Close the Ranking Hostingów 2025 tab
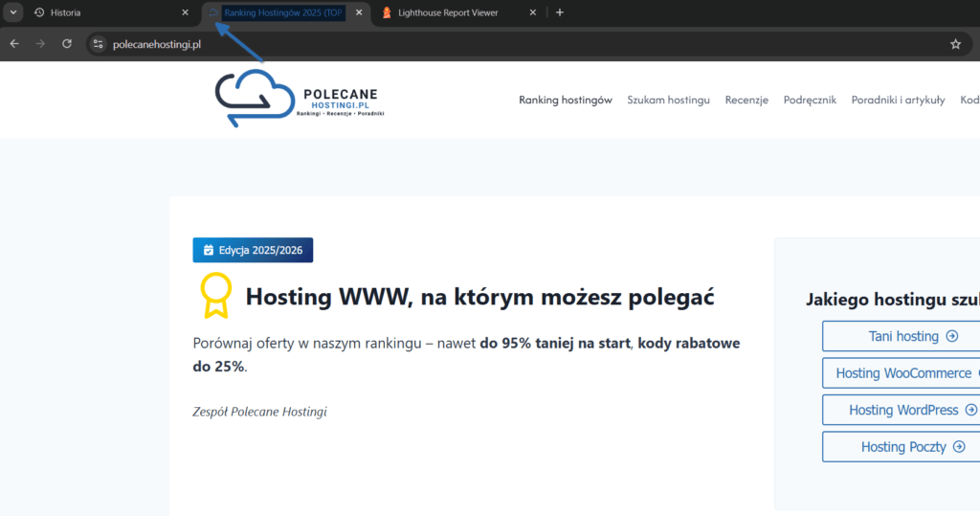Image resolution: width=980 pixels, height=516 pixels. click(x=359, y=12)
